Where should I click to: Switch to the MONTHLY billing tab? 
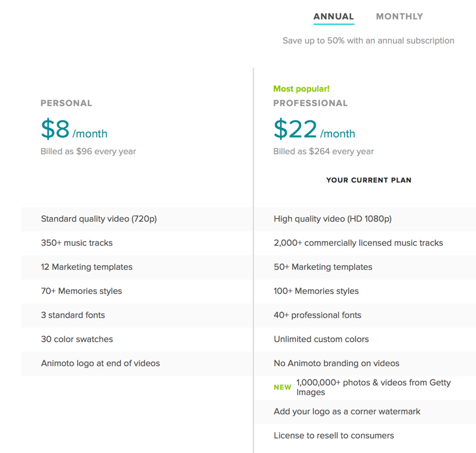(x=399, y=17)
